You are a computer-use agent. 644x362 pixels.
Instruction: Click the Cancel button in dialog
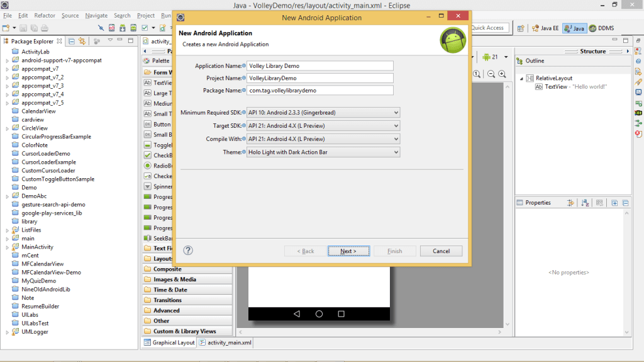coord(441,251)
